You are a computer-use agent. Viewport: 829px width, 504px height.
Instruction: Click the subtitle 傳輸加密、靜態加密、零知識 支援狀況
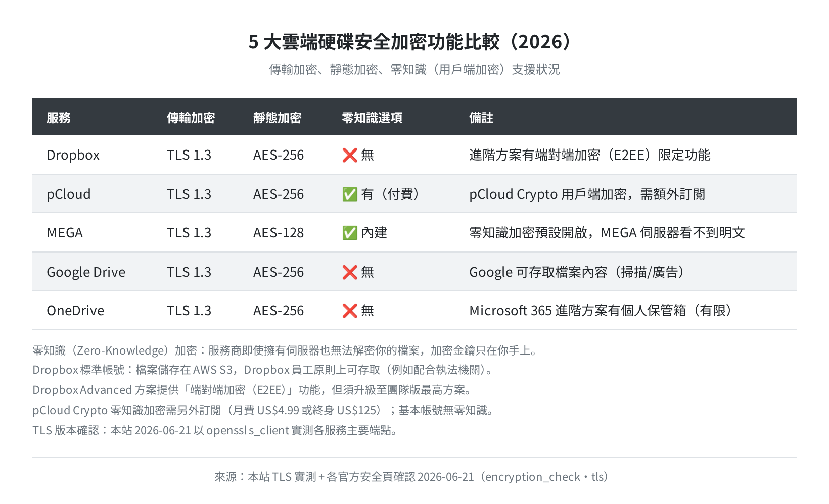click(x=414, y=69)
